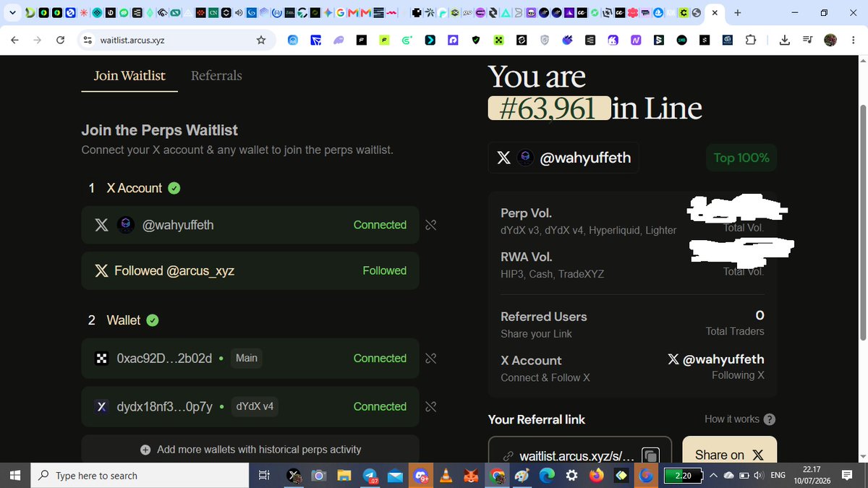Click the Total Traders label
The height and width of the screenshot is (488, 868).
click(735, 331)
